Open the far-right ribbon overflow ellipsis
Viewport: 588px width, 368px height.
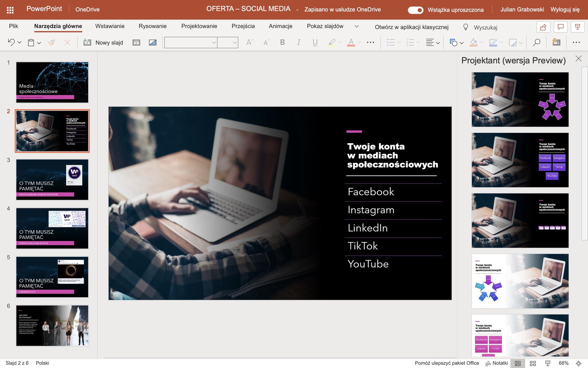click(576, 42)
